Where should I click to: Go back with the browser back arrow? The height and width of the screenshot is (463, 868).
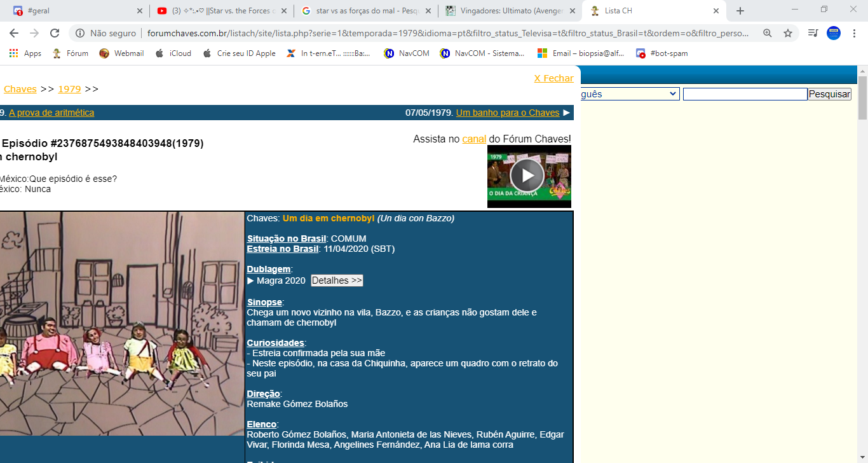pyautogui.click(x=14, y=33)
